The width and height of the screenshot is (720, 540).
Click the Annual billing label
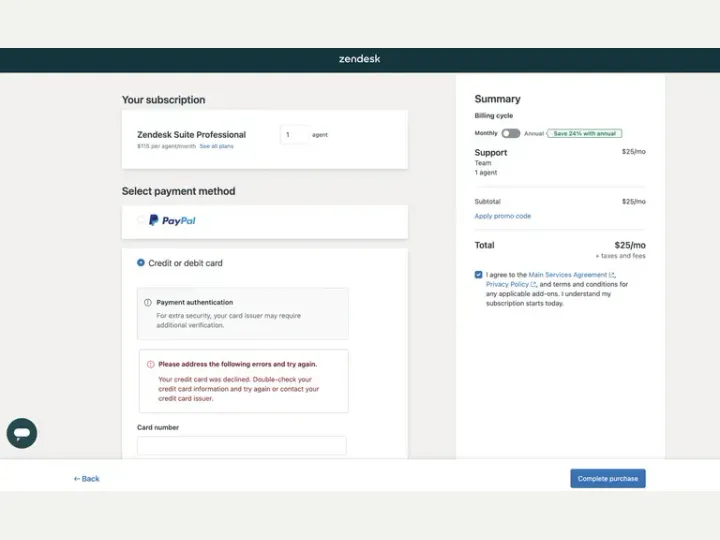point(534,133)
